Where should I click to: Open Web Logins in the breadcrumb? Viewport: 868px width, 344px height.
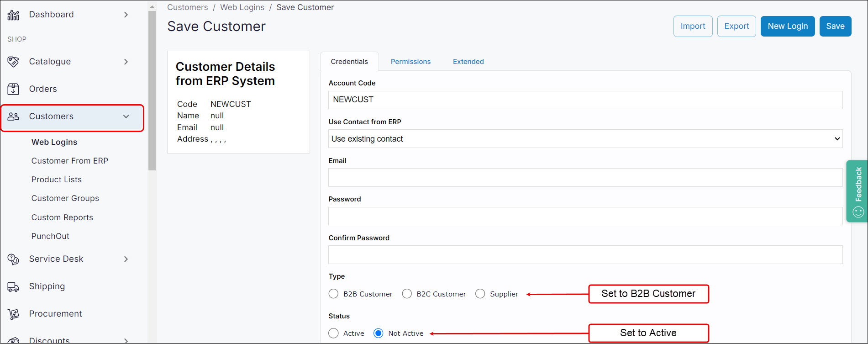click(242, 7)
